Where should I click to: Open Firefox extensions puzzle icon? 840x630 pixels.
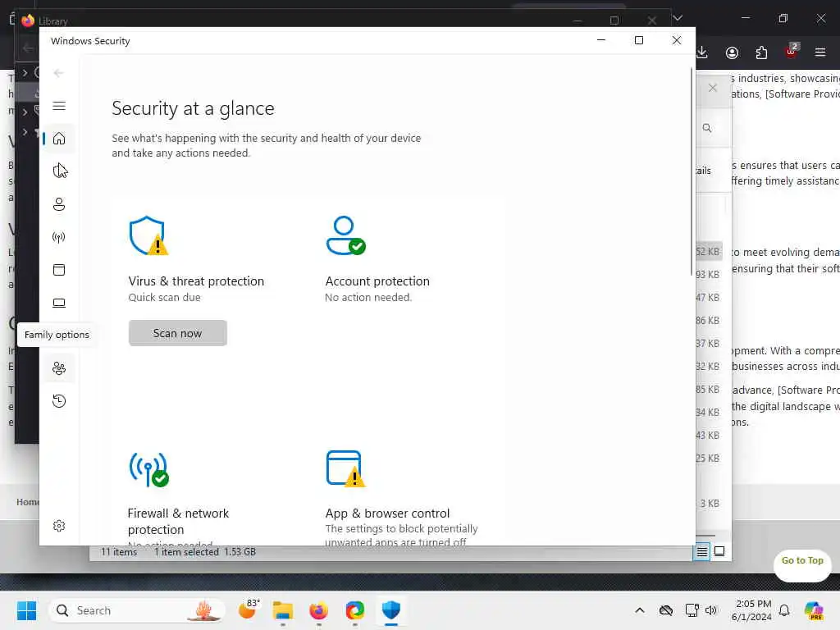(x=761, y=52)
